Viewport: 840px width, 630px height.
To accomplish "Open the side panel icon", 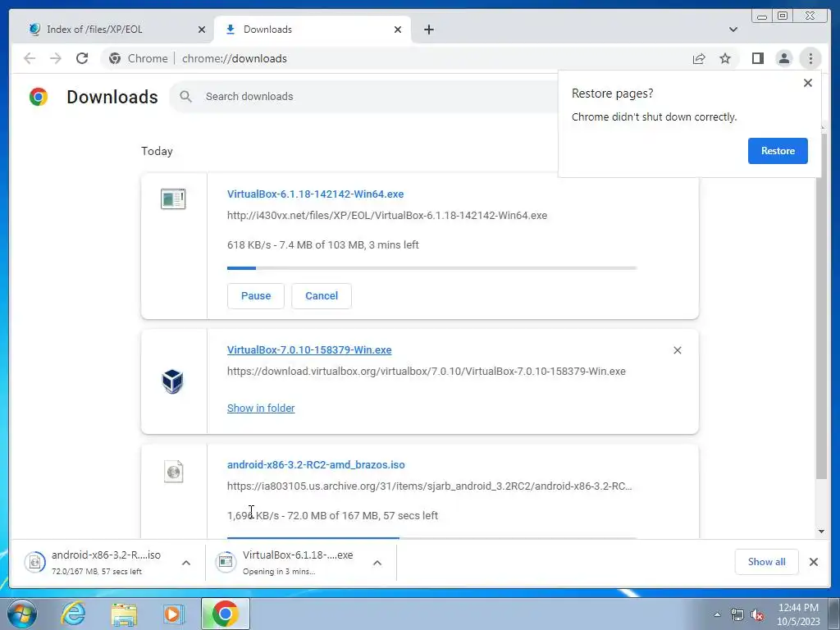I will coord(757,58).
